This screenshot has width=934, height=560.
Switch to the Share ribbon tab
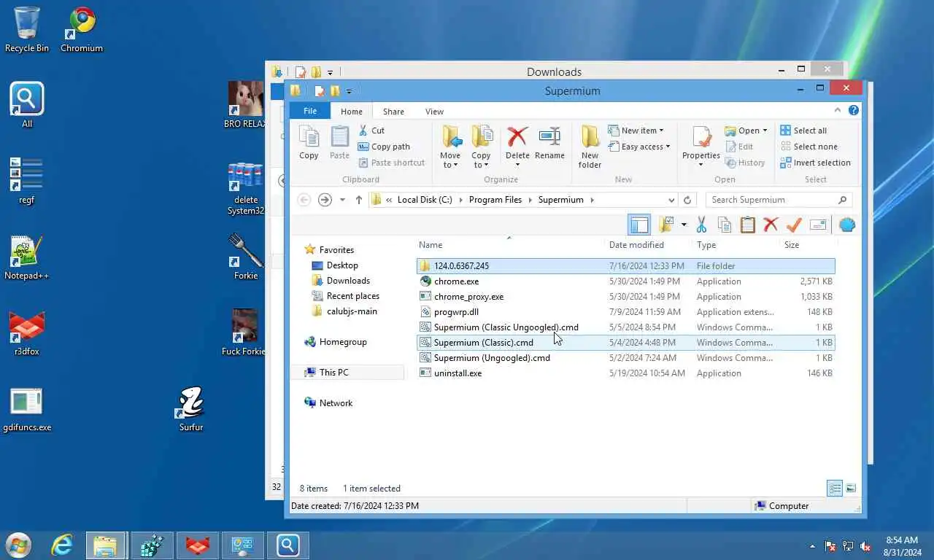tap(393, 112)
